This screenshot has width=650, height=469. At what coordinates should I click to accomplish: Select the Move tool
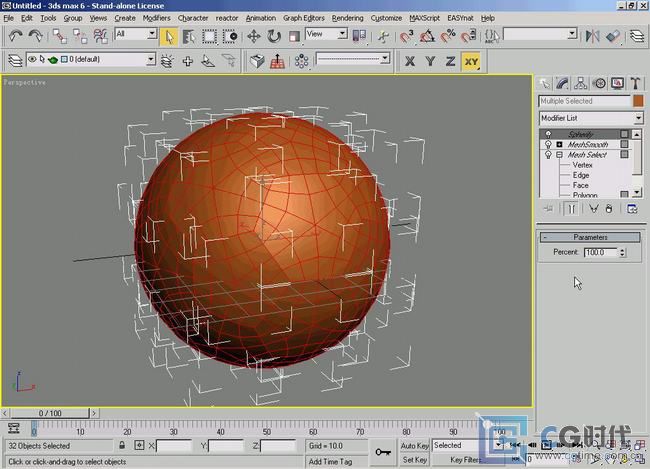pyautogui.click(x=254, y=36)
